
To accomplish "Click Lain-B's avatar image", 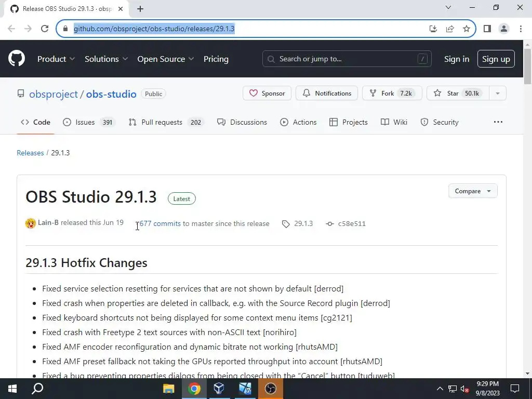I will 31,223.
